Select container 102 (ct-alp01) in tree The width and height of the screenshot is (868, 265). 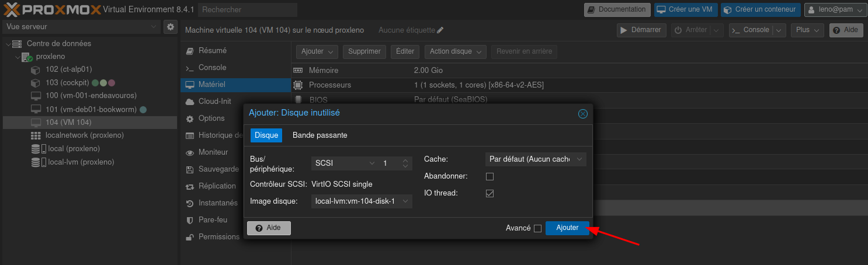pyautogui.click(x=68, y=69)
